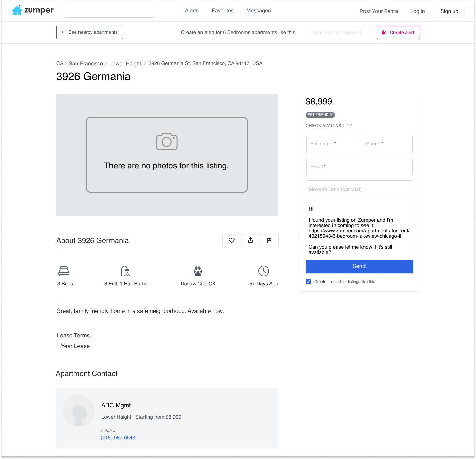Select Lower Haight breadcrumb link
The width and height of the screenshot is (476, 459).
pyautogui.click(x=125, y=64)
